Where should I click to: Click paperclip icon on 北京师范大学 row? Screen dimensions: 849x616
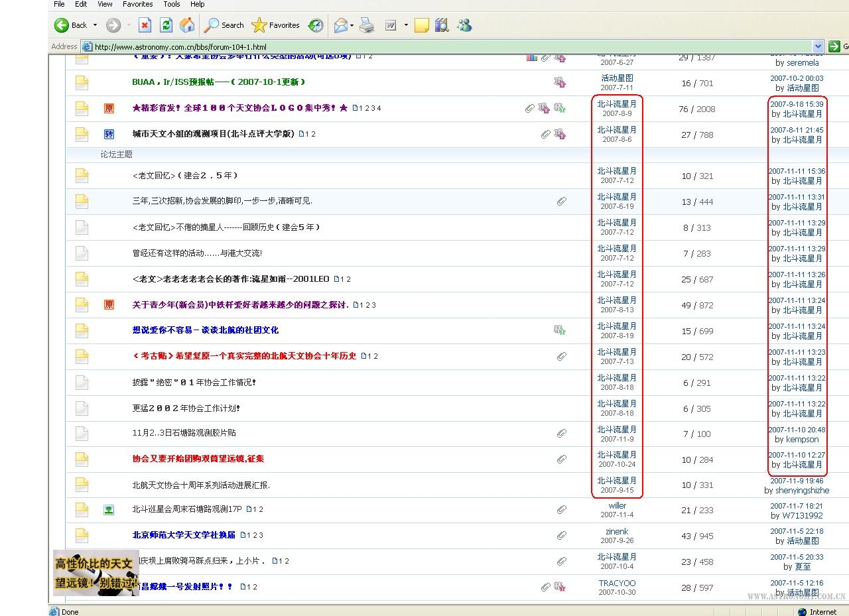(562, 535)
